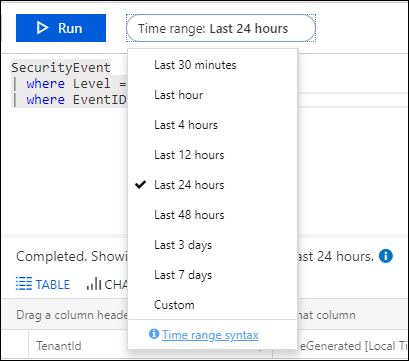
Task: Click the where Level query line
Action: point(69,84)
